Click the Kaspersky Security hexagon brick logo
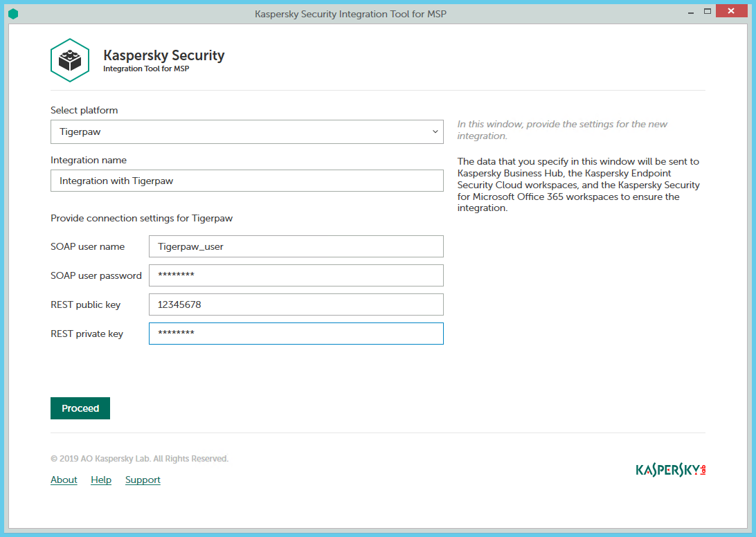 70,61
